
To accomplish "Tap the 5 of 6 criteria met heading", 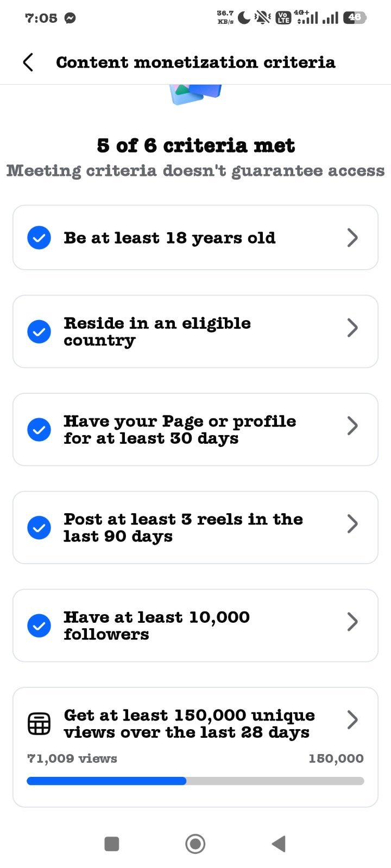I will [x=195, y=145].
